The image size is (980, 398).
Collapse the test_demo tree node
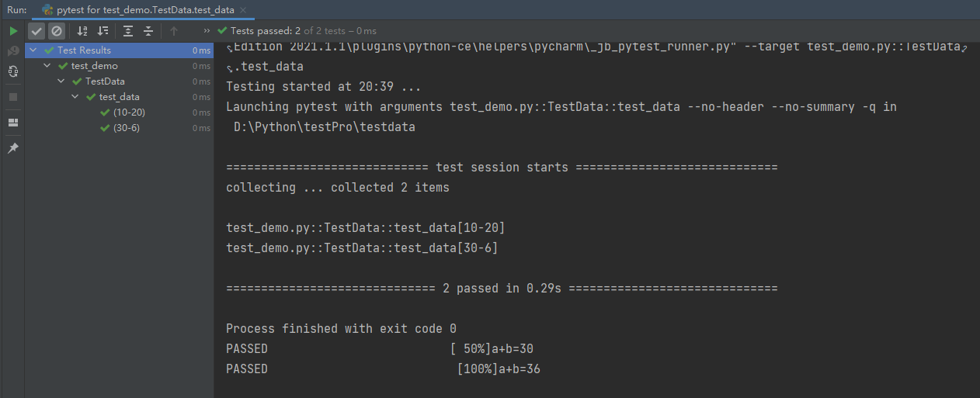click(48, 66)
